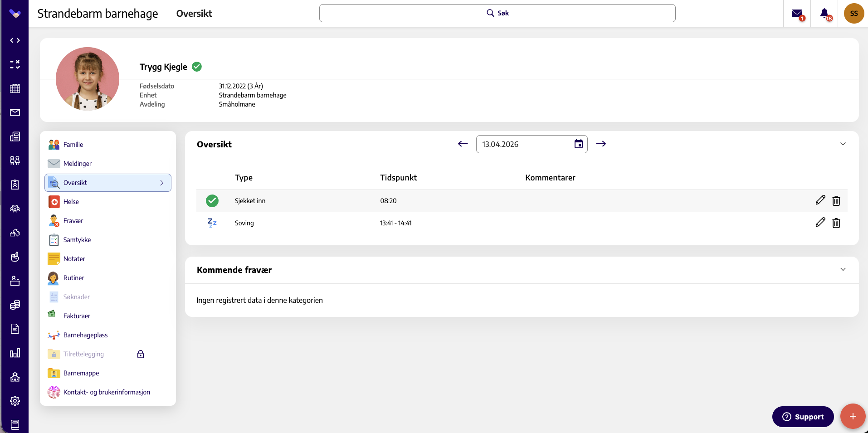This screenshot has height=433, width=868.
Task: Go to the next day with the right arrow
Action: pos(601,144)
